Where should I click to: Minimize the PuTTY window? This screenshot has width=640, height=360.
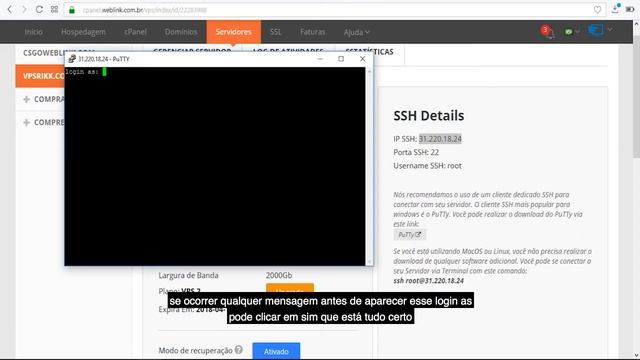click(x=320, y=59)
